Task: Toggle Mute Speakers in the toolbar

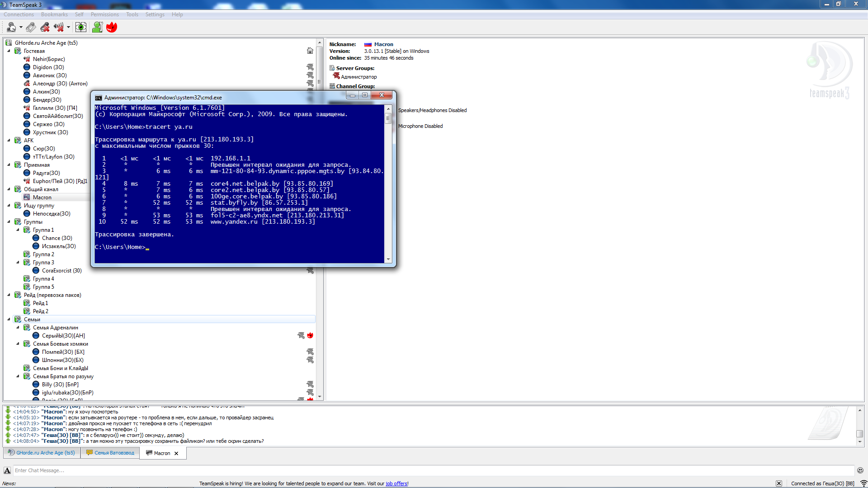Action: coord(58,28)
